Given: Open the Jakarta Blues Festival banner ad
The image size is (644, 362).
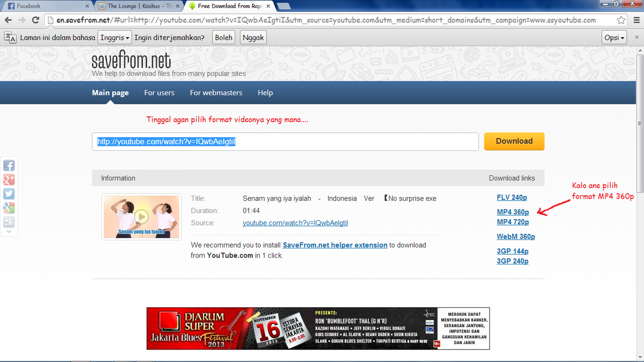Looking at the screenshot, I should point(318,328).
